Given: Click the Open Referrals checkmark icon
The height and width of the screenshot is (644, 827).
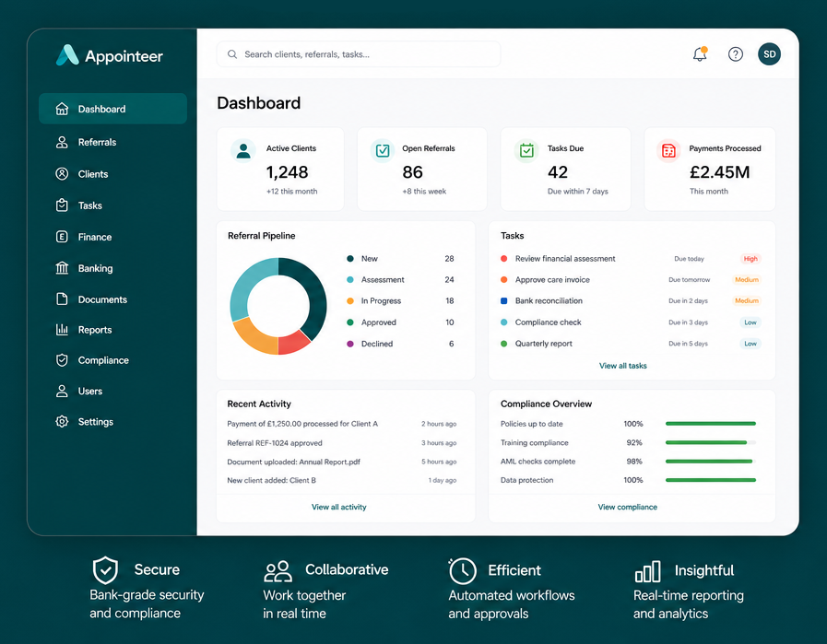Looking at the screenshot, I should pos(383,151).
